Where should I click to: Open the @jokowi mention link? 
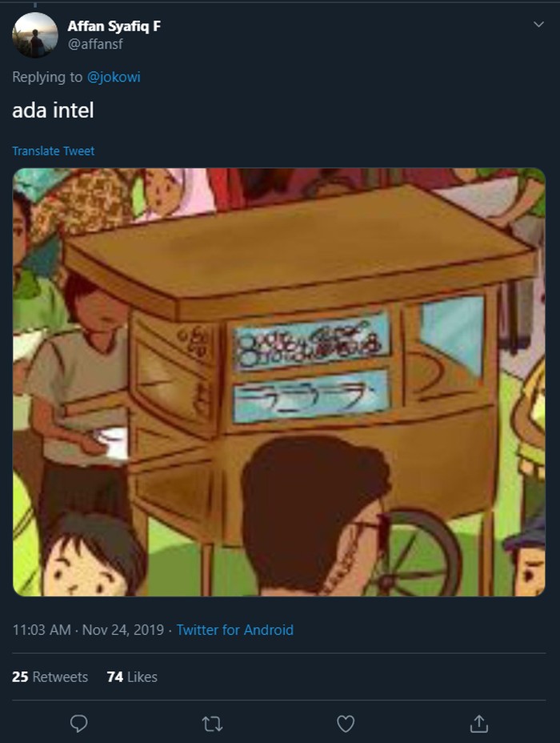point(114,77)
